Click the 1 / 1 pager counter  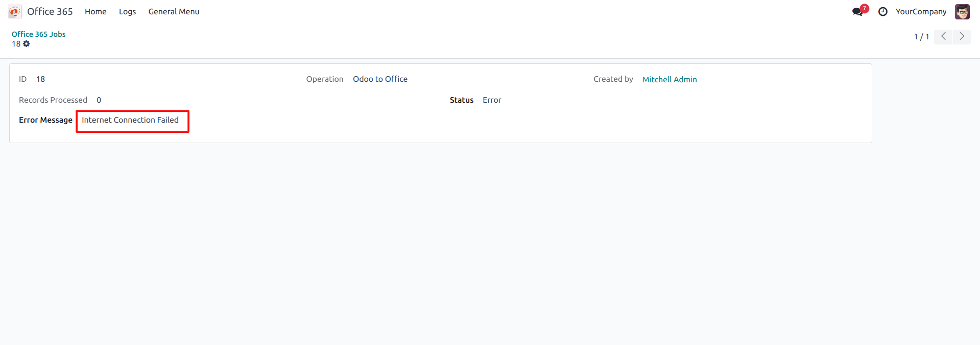click(x=921, y=37)
